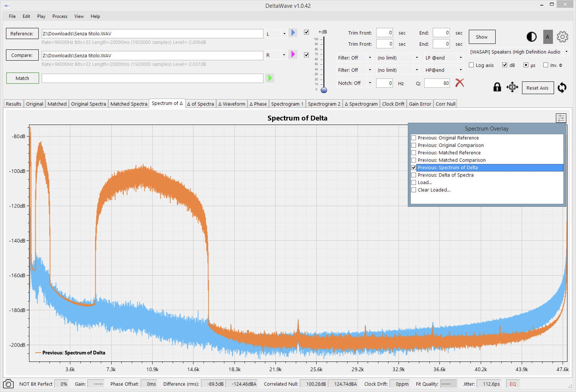
Task: Open the second Filter: Off dropdown
Action: (355, 70)
